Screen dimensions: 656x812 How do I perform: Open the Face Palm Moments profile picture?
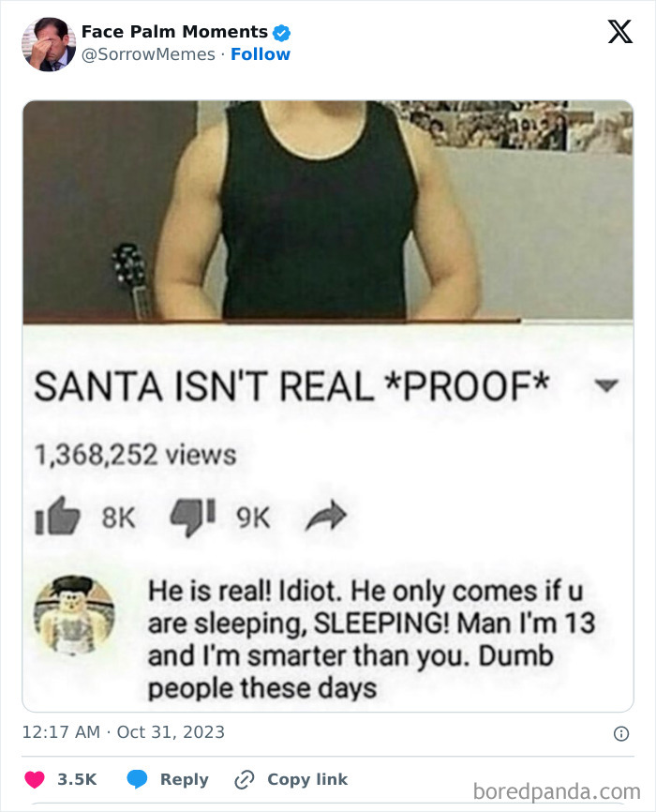click(49, 44)
